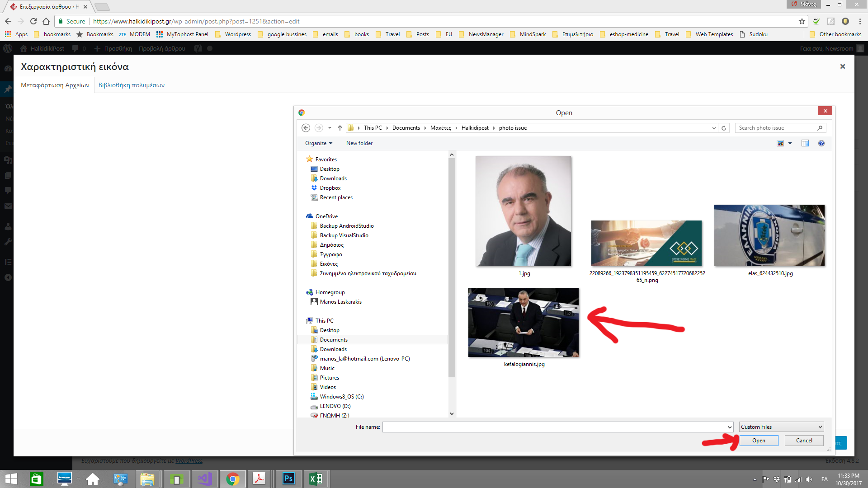Open Excel from the taskbar
868x488 pixels.
(316, 479)
